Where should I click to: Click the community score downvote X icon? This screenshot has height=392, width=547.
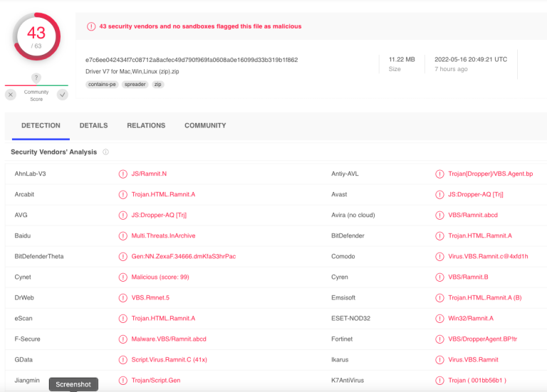tap(11, 95)
